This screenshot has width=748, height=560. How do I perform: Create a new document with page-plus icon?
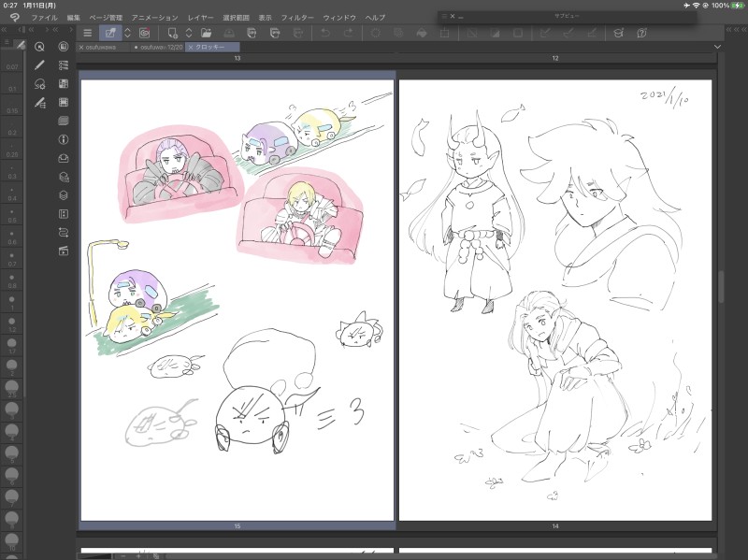tap(172, 33)
